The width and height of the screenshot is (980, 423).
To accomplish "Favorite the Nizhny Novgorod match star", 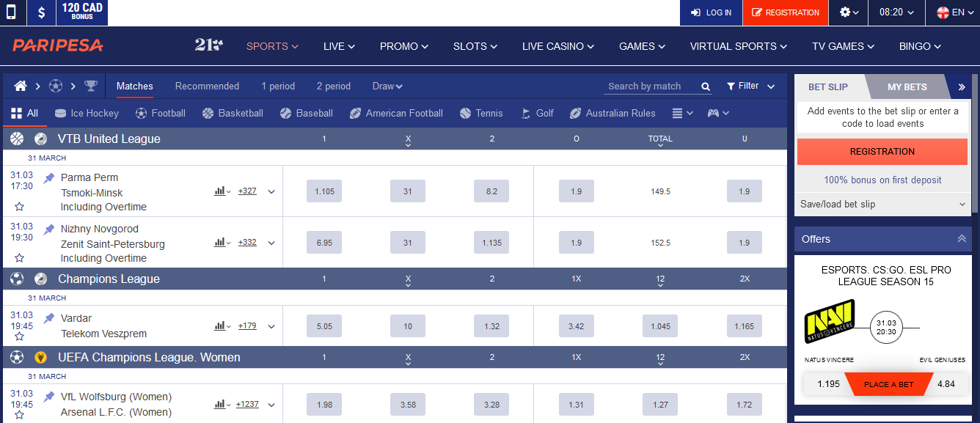I will [x=20, y=258].
